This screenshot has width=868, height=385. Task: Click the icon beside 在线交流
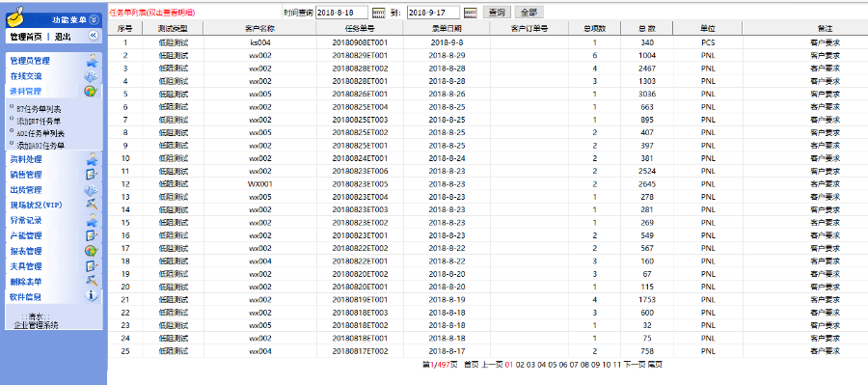point(92,76)
